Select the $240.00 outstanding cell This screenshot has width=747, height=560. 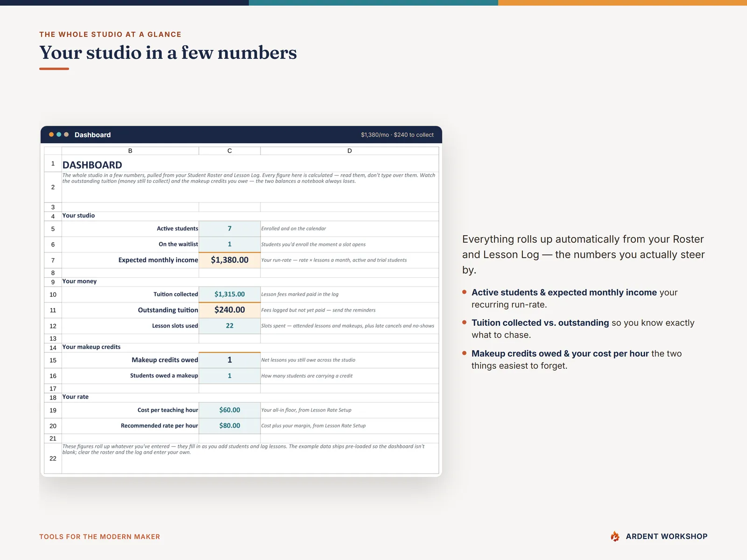tap(230, 310)
